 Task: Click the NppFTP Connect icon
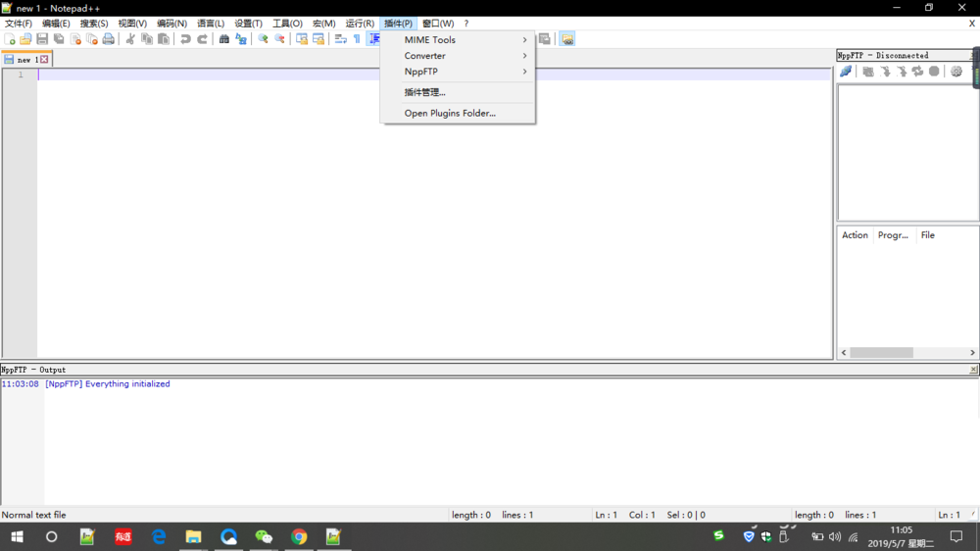[846, 72]
